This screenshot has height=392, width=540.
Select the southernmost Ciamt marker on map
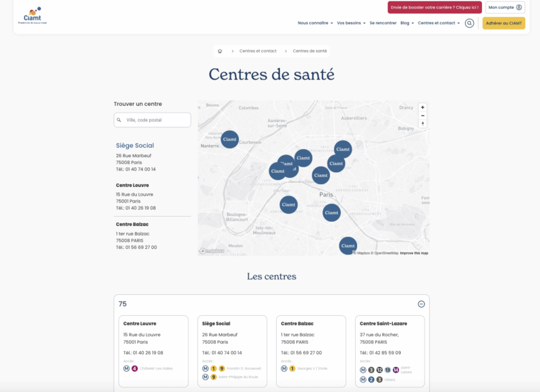click(348, 246)
